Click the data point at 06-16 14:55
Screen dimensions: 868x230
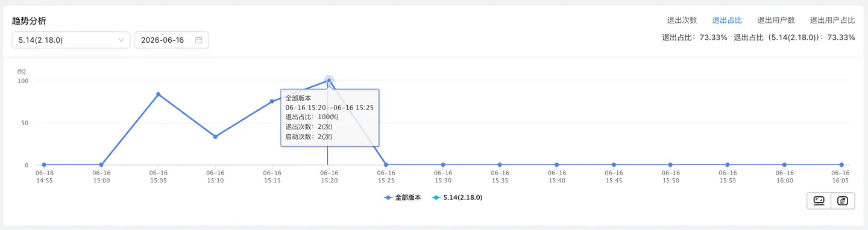pos(44,164)
